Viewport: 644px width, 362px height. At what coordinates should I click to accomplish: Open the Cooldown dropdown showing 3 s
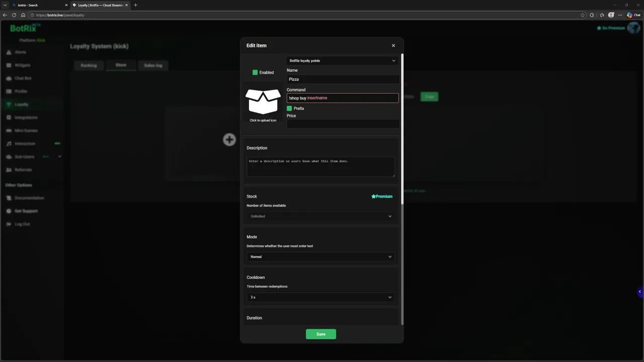[x=320, y=297]
